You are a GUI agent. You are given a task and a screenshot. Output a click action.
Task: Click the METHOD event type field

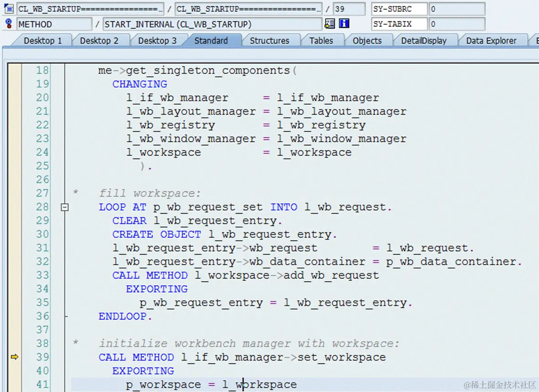point(54,24)
